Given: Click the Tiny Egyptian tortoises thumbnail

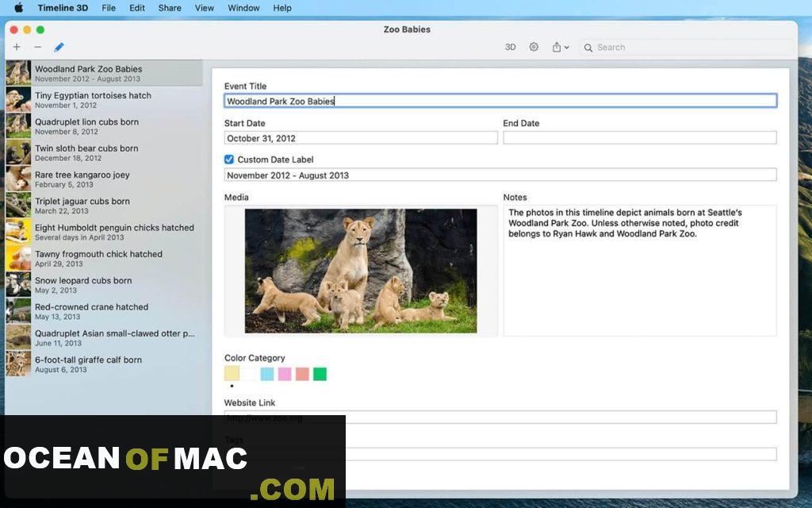Looking at the screenshot, I should [19, 99].
